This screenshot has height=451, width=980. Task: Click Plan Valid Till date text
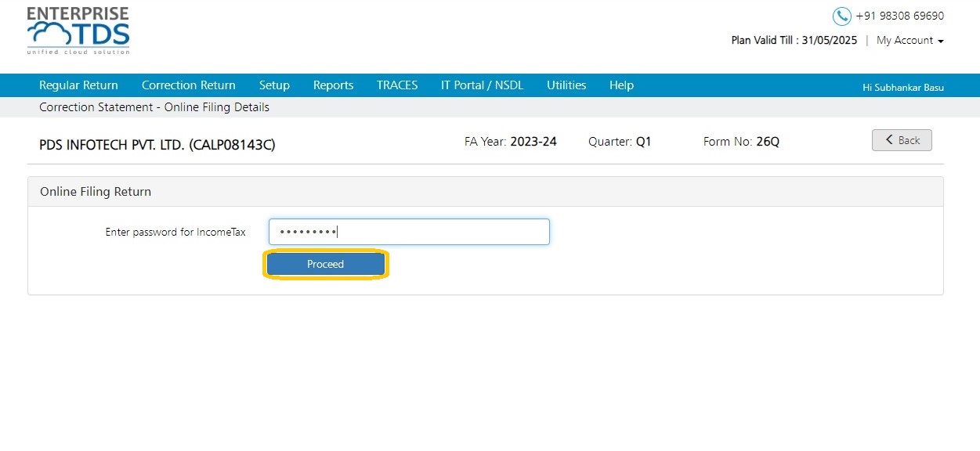[x=794, y=40]
